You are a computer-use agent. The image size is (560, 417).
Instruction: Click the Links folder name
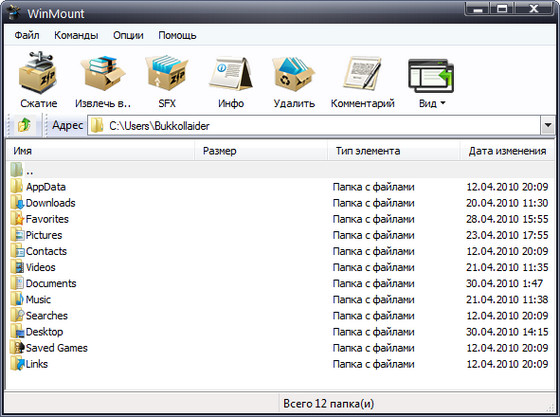pos(36,364)
